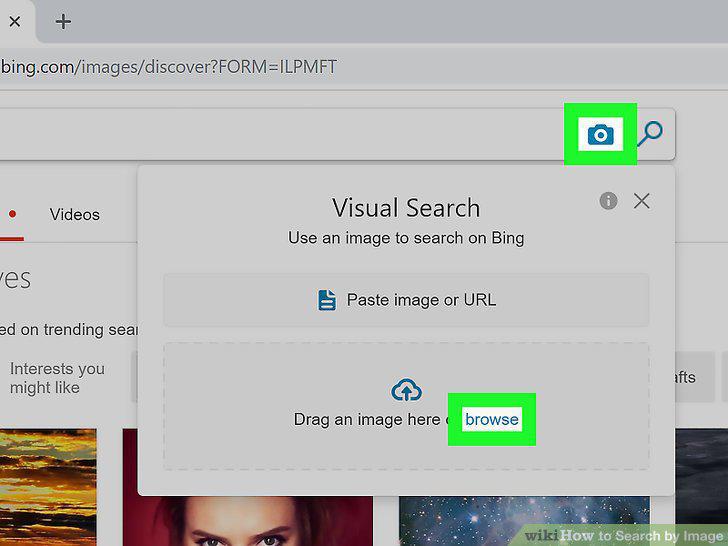This screenshot has width=728, height=546.
Task: Open the Visual Search info icon
Action: pyautogui.click(x=608, y=201)
